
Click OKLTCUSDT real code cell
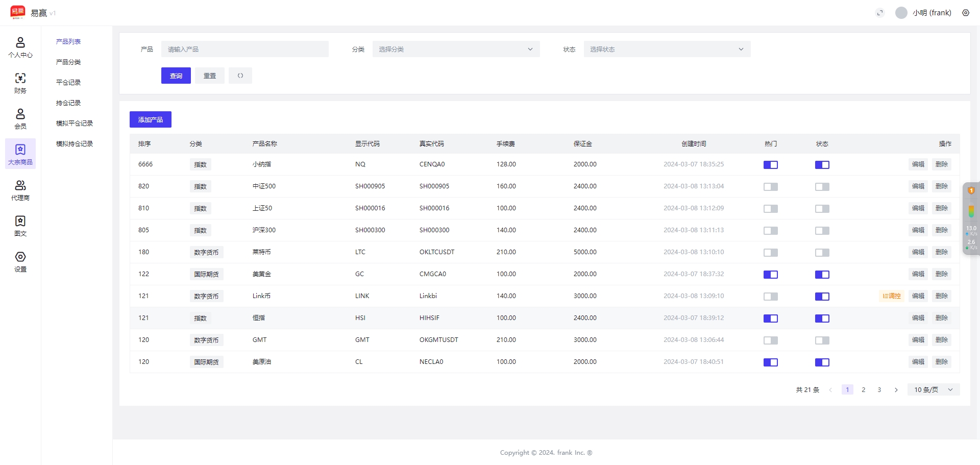pos(437,252)
